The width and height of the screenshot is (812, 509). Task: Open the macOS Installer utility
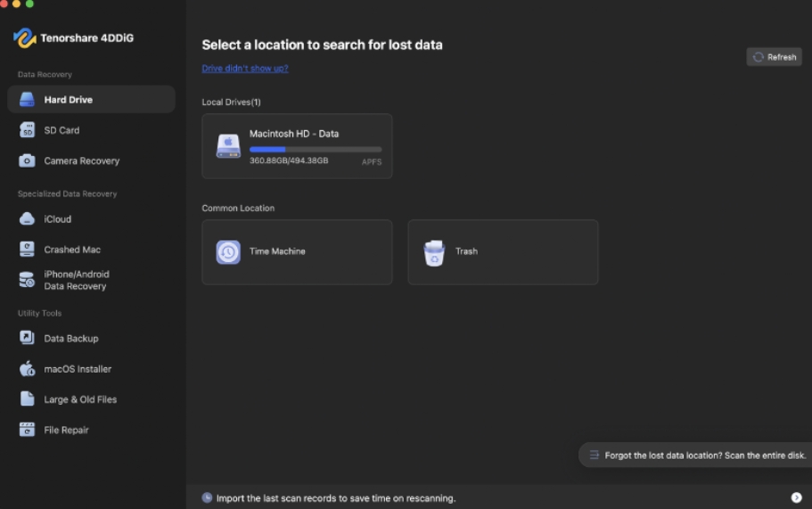[x=91, y=369]
